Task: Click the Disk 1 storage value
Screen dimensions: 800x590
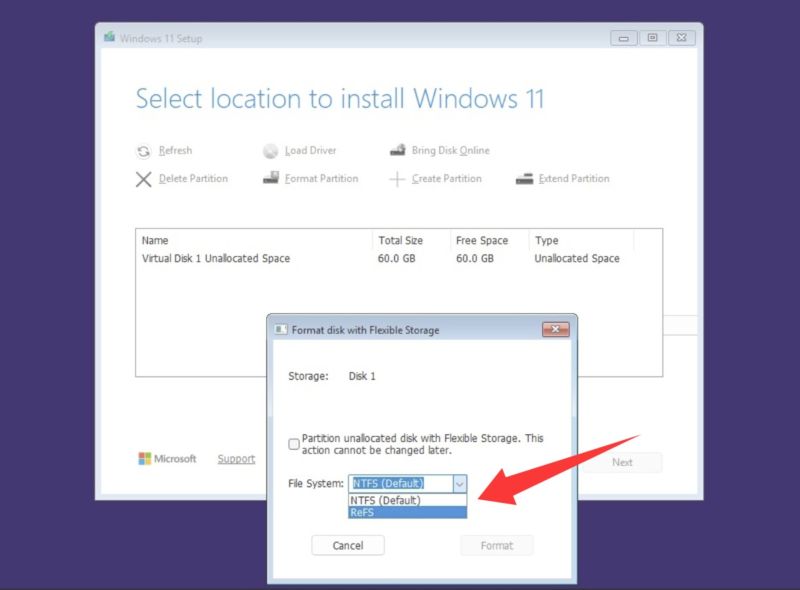Action: [362, 376]
